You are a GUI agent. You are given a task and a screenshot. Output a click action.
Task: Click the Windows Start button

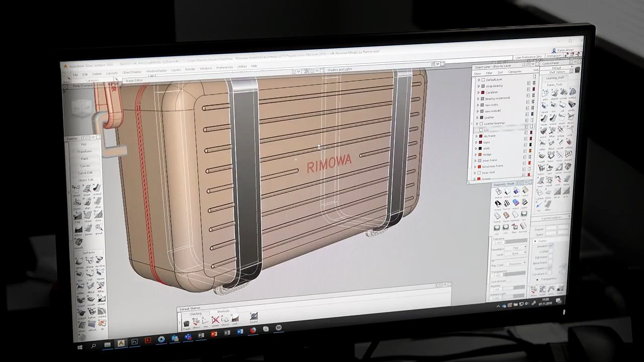pyautogui.click(x=80, y=347)
